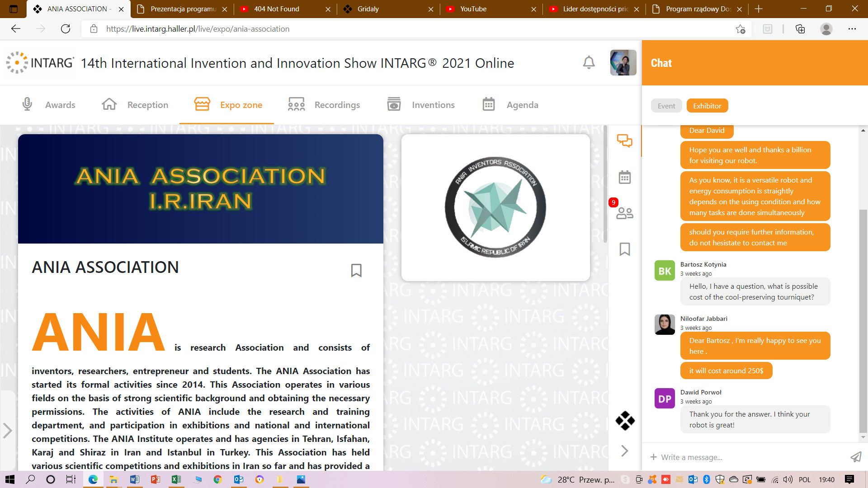
Task: Click Bartosz Kotynia's tourniquet cost question
Action: point(755,291)
